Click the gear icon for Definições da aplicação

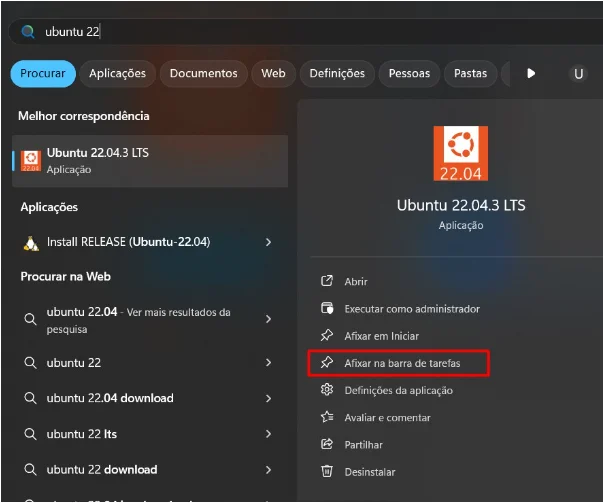327,390
